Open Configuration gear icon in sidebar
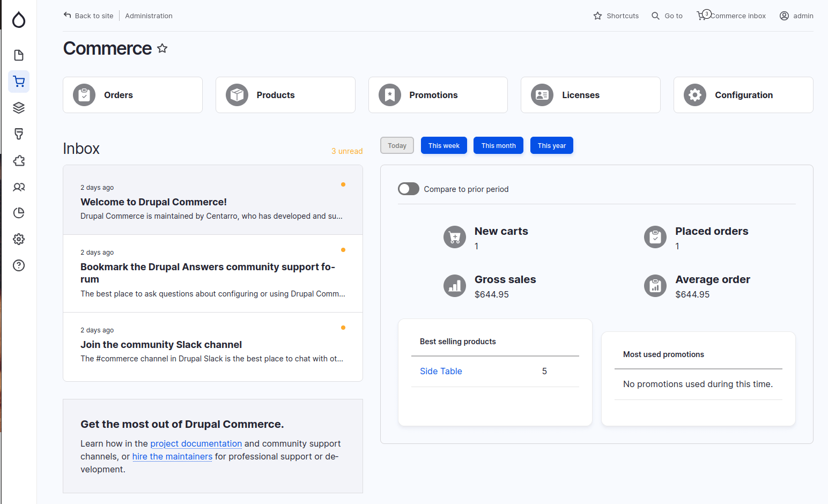Image resolution: width=828 pixels, height=504 pixels. (19, 239)
